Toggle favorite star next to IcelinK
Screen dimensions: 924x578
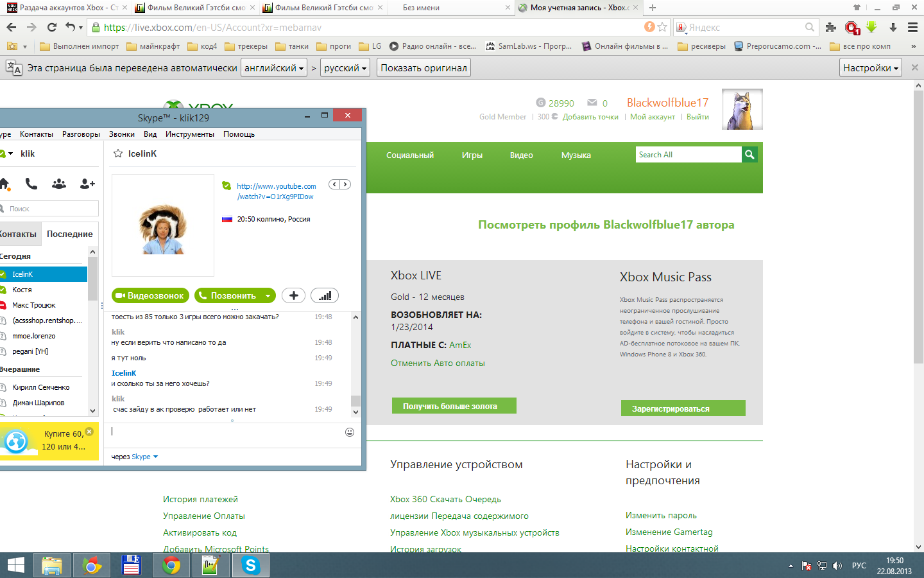[118, 153]
